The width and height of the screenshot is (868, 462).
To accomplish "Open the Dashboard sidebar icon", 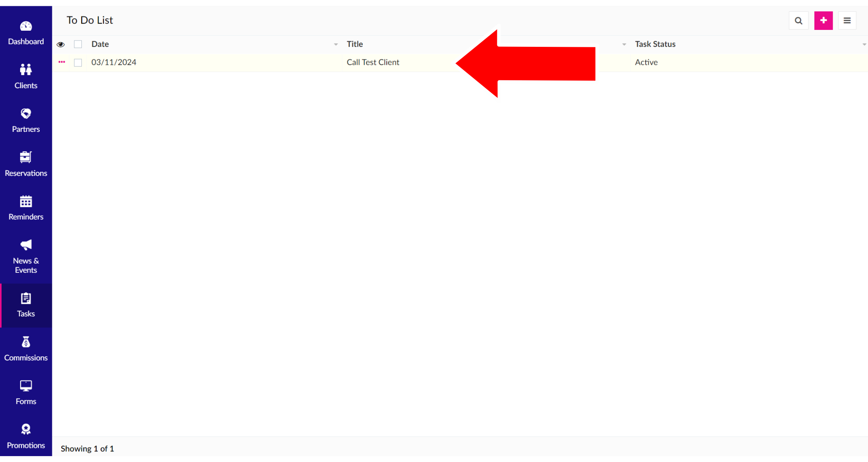I will pyautogui.click(x=26, y=26).
